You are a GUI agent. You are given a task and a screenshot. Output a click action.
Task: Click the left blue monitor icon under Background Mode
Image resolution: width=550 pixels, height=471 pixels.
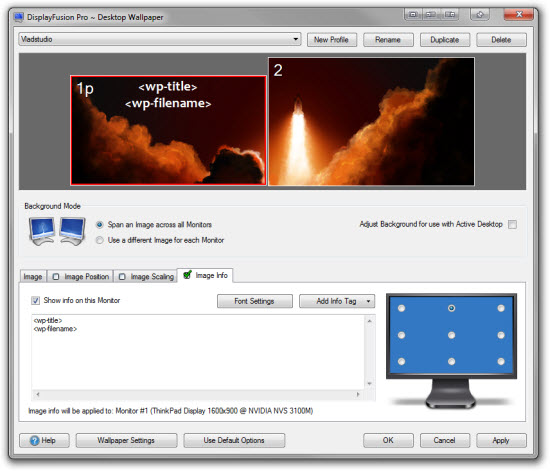(x=42, y=231)
